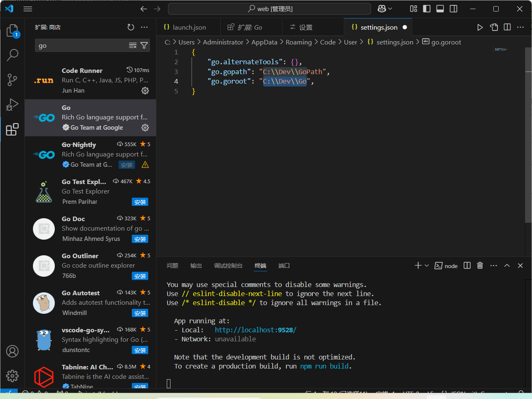Open the extensions filter funnel
Image resolution: width=532 pixels, height=399 pixels.
144,45
